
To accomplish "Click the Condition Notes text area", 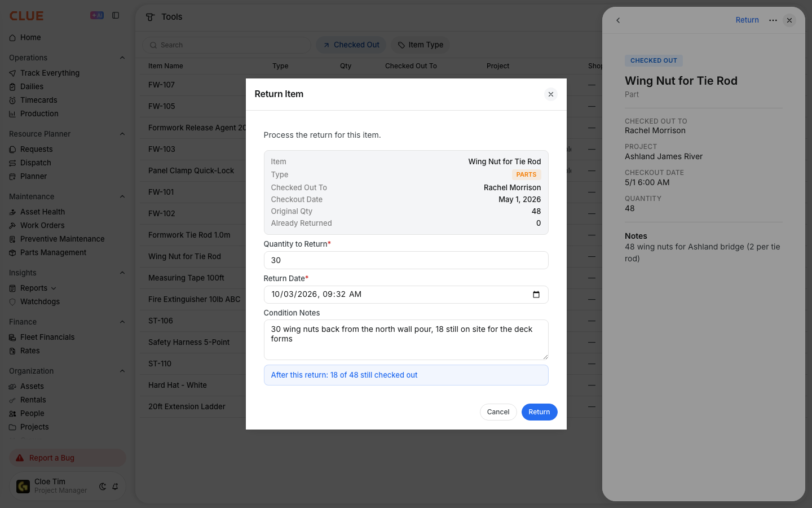I will pyautogui.click(x=406, y=340).
